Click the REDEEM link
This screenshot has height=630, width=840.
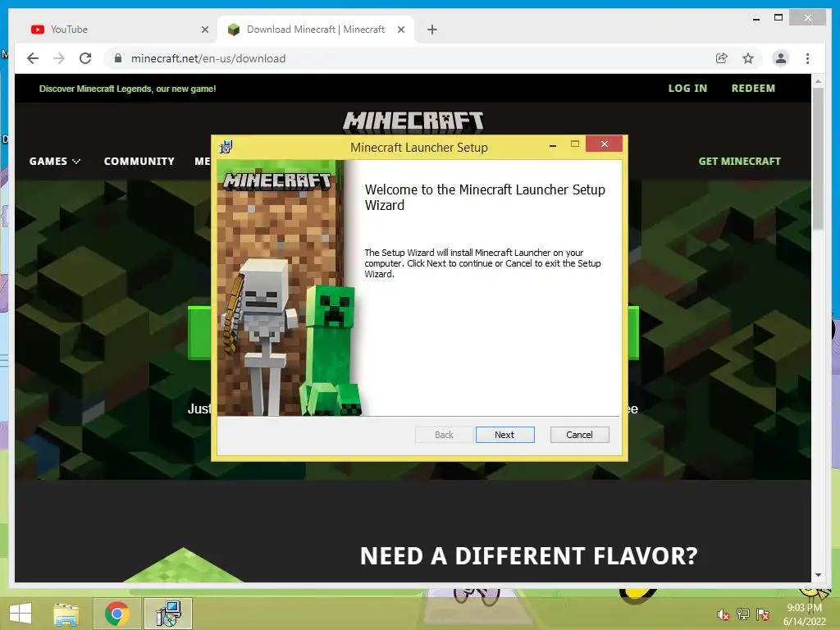[753, 89]
